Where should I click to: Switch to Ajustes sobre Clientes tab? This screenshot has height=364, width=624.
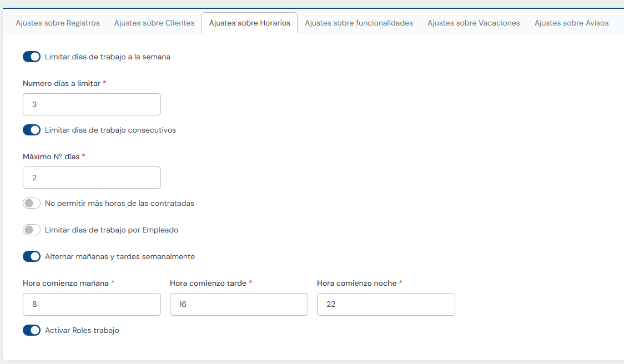click(x=154, y=23)
